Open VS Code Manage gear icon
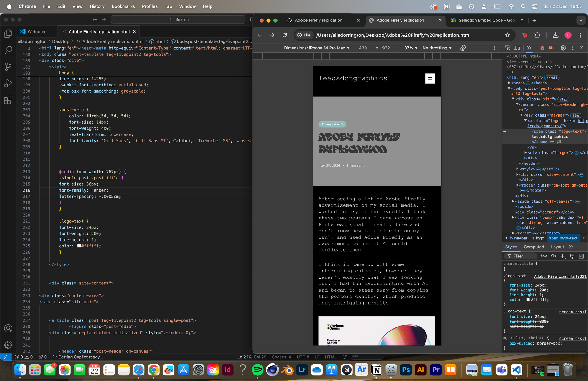The image size is (588, 381). [x=8, y=345]
